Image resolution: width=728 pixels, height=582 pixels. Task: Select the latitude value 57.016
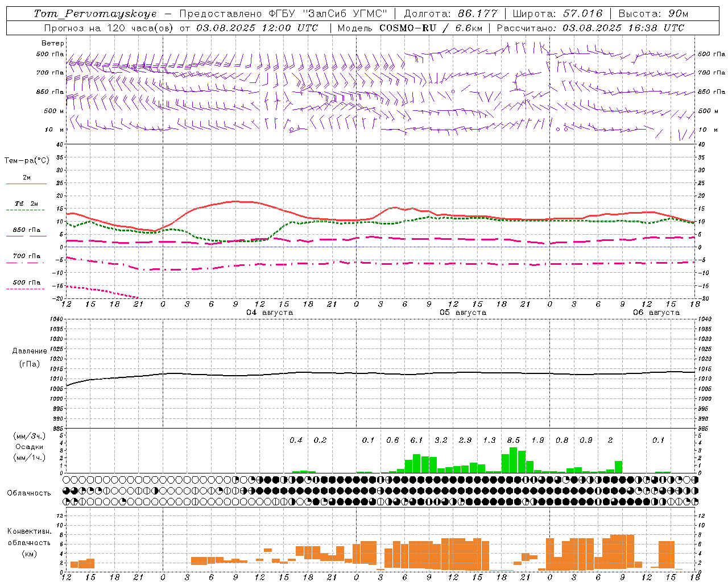coord(582,14)
